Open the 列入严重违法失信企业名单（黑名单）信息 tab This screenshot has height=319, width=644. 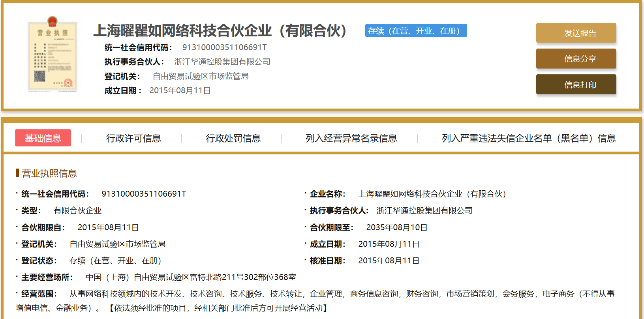528,138
